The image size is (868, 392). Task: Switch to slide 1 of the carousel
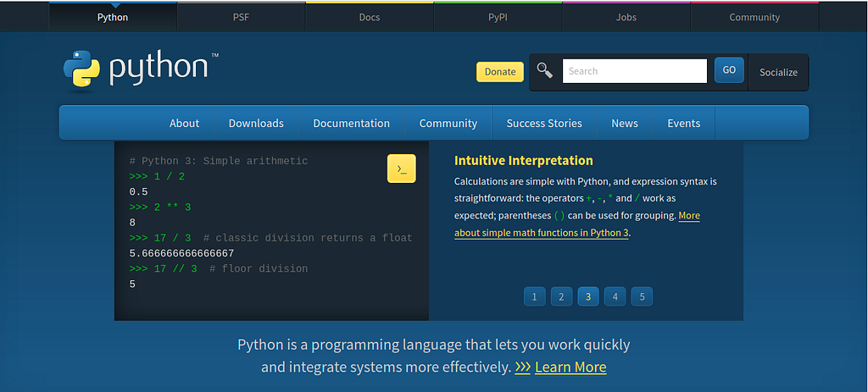(534, 296)
